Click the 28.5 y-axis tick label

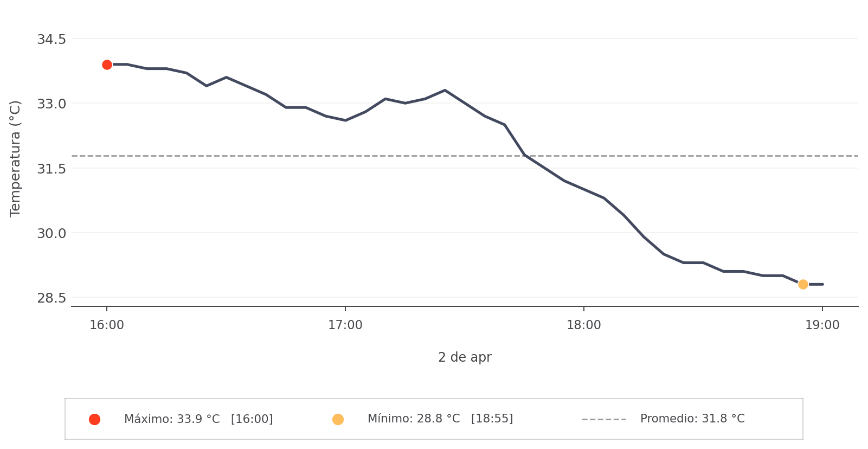coord(52,298)
